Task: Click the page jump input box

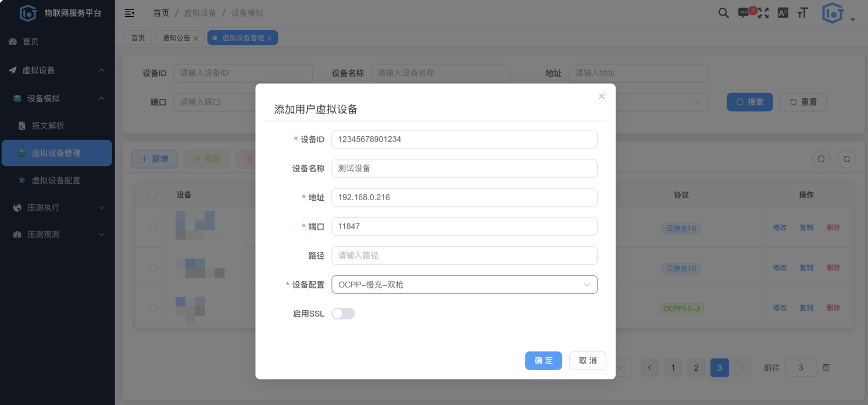Action: 801,368
